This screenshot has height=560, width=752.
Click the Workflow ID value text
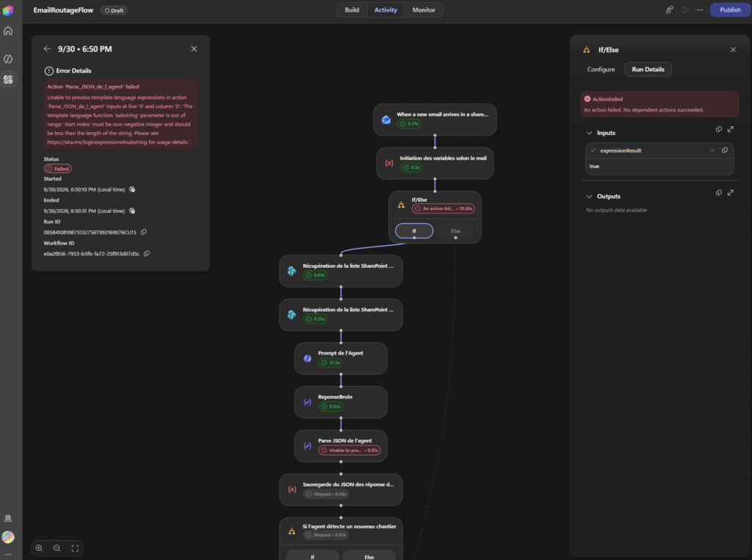coord(91,254)
